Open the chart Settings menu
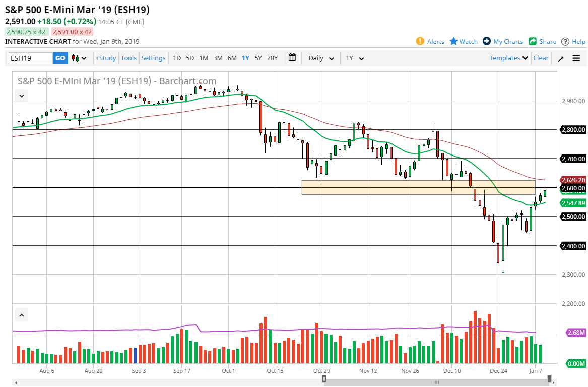 pyautogui.click(x=153, y=58)
